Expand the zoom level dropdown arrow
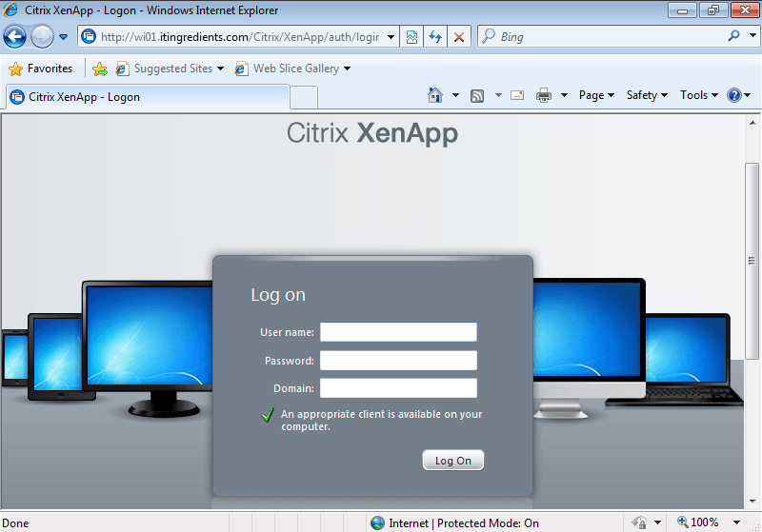762x532 pixels. click(736, 522)
